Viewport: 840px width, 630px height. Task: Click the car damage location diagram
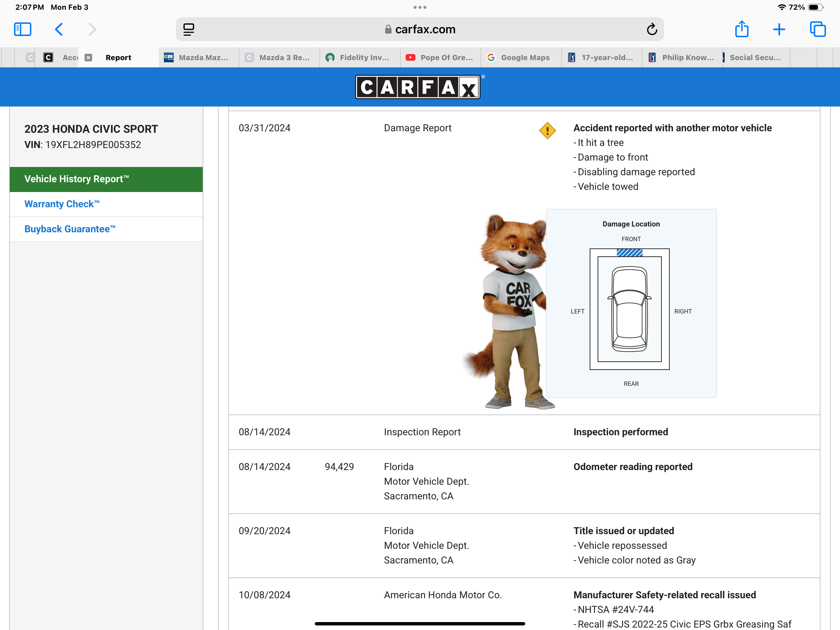629,309
